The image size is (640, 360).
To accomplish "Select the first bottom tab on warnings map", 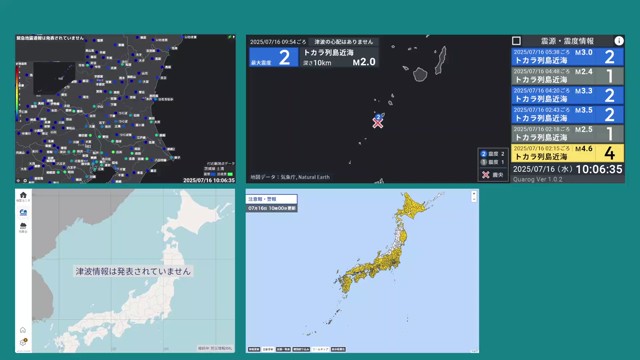I will pyautogui.click(x=254, y=349).
